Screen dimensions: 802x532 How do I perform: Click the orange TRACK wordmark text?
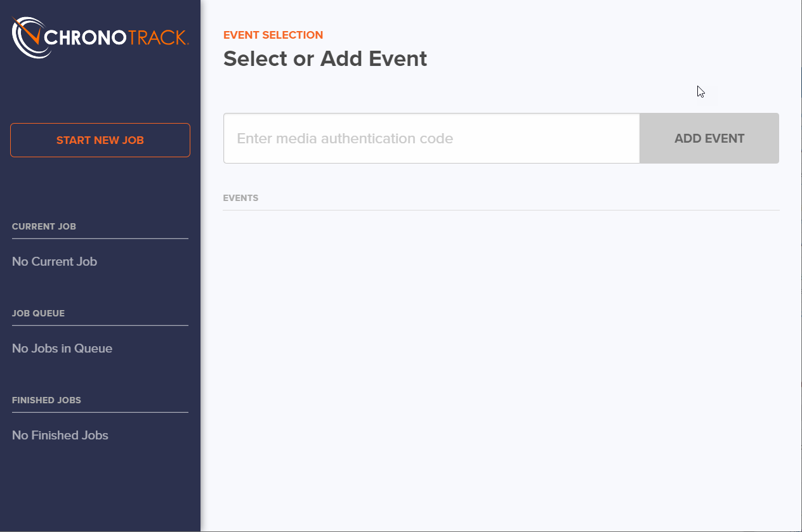157,37
